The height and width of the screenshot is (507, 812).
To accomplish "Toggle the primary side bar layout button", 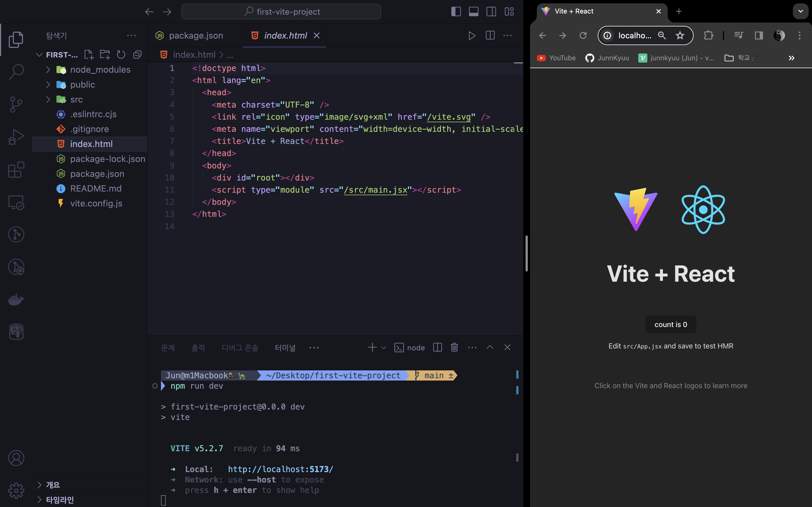I will pyautogui.click(x=456, y=12).
